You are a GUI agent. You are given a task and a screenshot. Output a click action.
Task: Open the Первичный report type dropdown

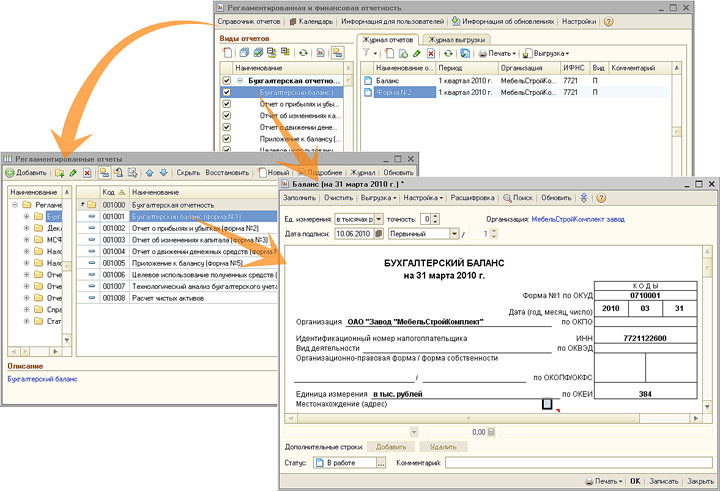(x=454, y=234)
